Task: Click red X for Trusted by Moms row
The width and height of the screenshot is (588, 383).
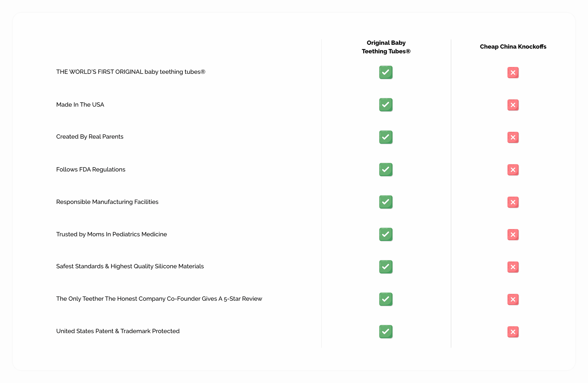Action: [x=513, y=235]
